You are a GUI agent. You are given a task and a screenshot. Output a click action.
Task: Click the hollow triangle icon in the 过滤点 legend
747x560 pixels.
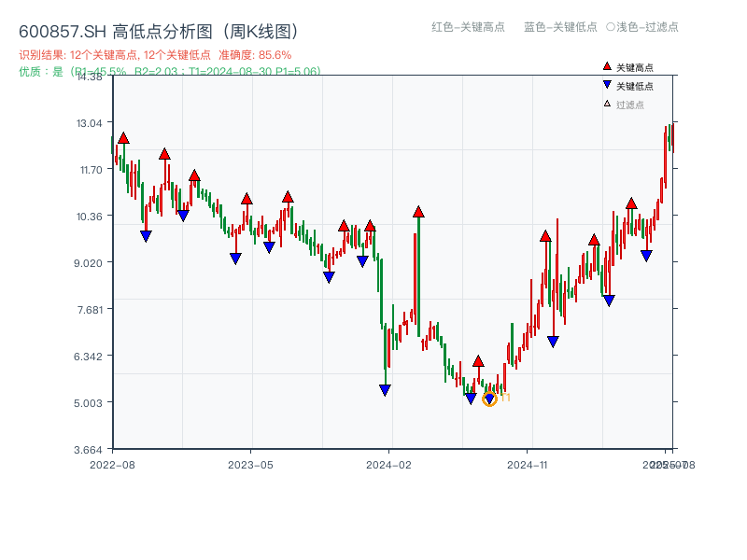(x=607, y=104)
